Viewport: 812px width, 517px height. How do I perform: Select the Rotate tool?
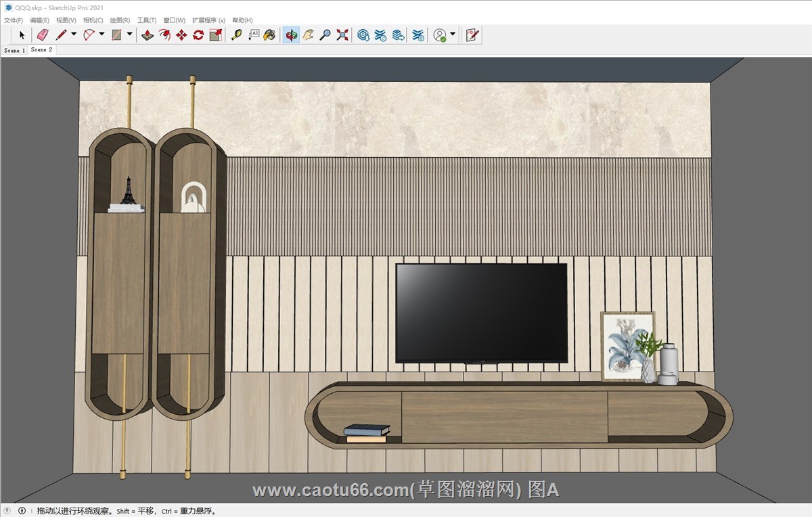coord(198,35)
